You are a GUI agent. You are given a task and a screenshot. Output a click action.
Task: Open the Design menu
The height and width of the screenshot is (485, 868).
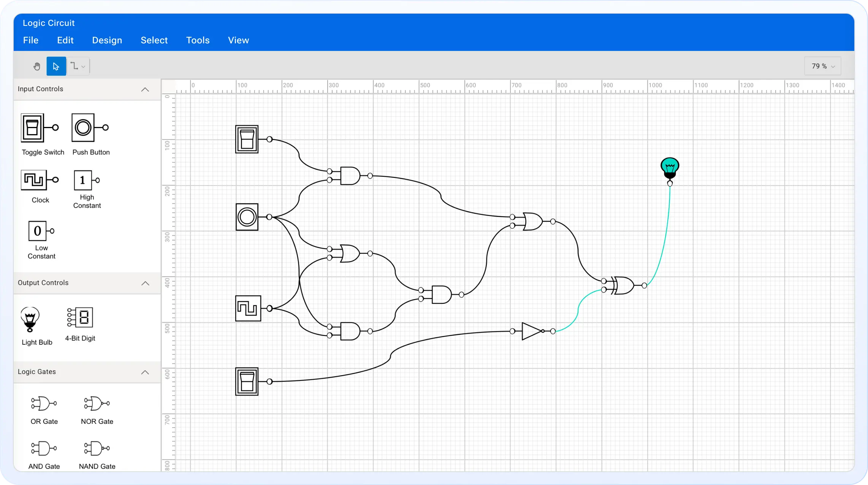click(x=106, y=40)
